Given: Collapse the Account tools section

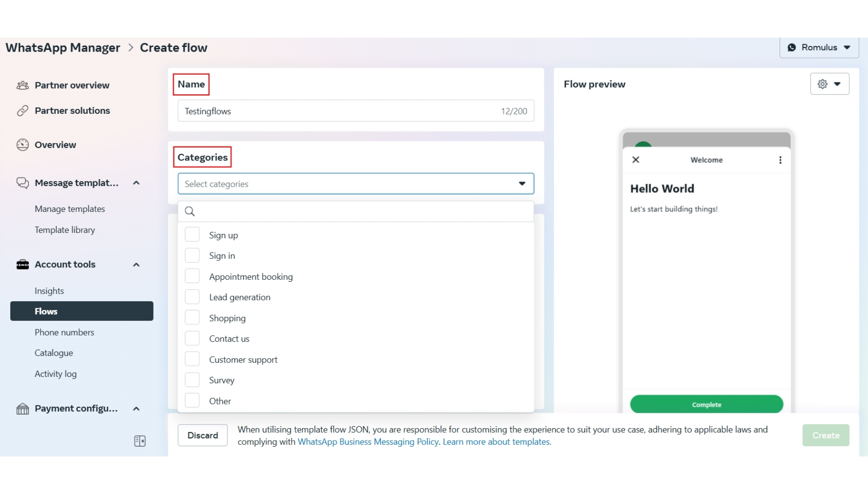Looking at the screenshot, I should (136, 264).
